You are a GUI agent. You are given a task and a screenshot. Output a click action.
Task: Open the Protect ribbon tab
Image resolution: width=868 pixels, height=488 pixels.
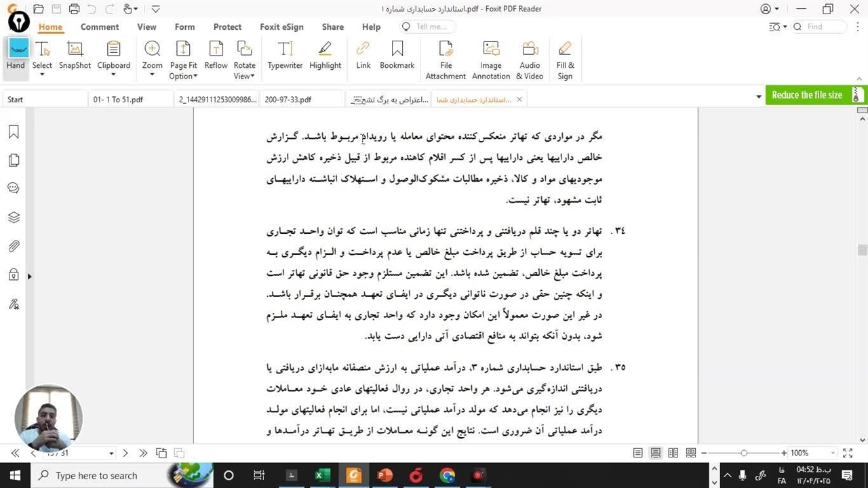pyautogui.click(x=227, y=27)
